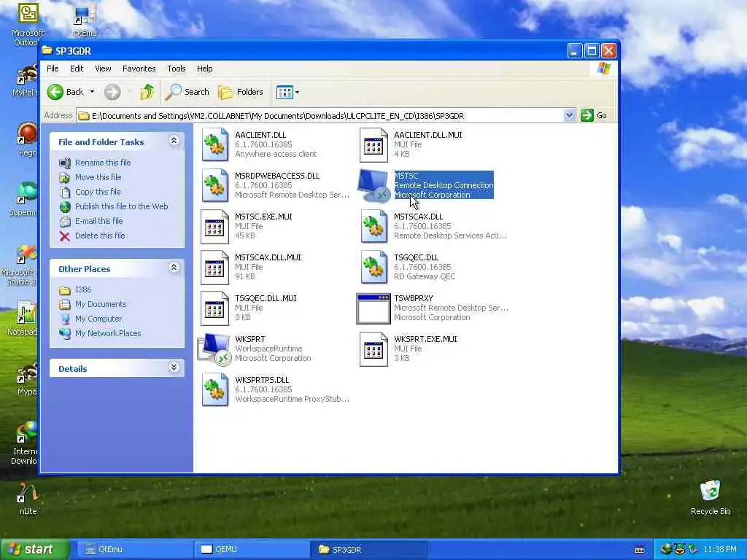
Task: Click the Up one folder icon
Action: tap(147, 92)
